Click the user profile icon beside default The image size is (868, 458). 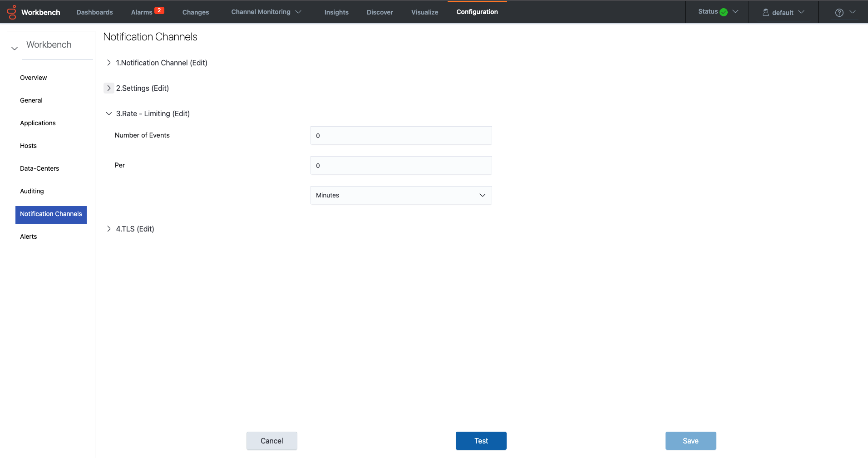(765, 12)
